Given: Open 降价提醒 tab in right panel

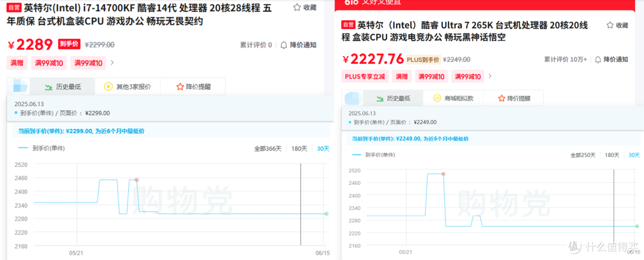Looking at the screenshot, I should 513,98.
